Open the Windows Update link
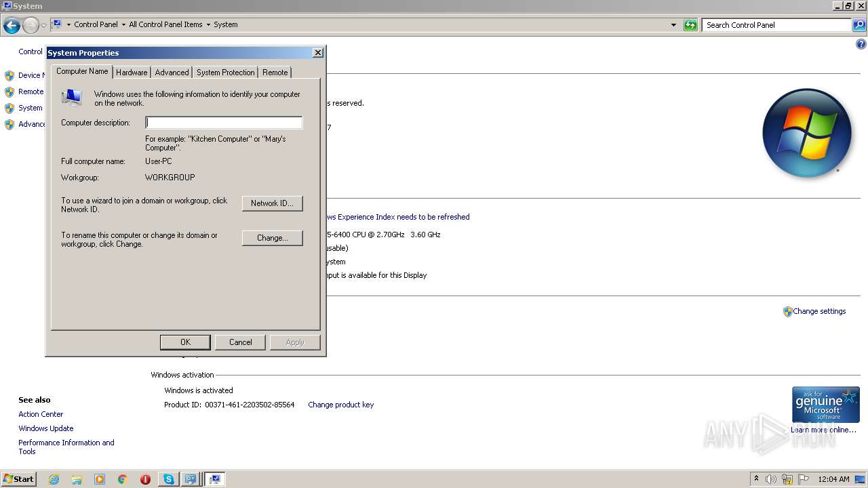 click(46, 428)
